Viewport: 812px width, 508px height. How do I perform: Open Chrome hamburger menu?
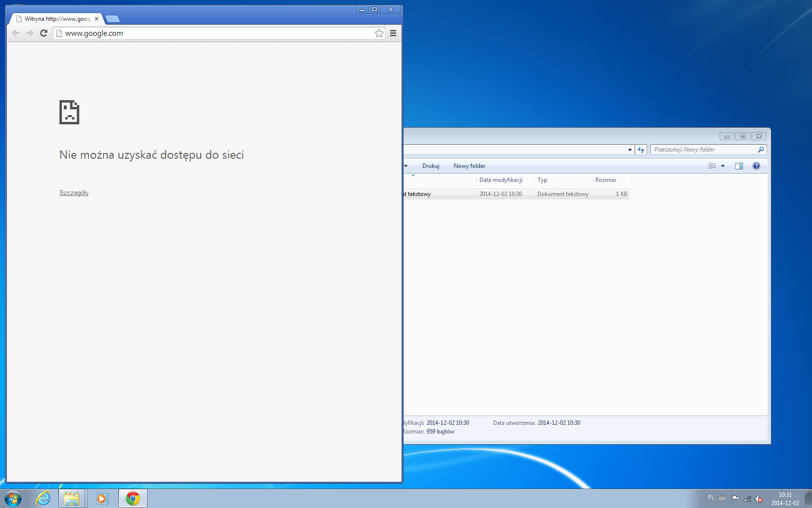[x=393, y=33]
